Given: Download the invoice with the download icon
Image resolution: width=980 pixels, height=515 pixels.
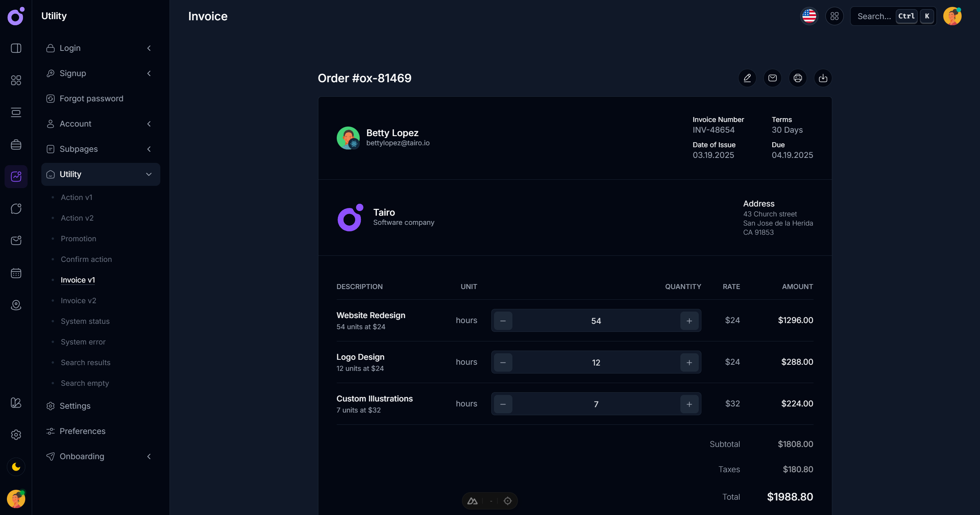Looking at the screenshot, I should point(823,78).
